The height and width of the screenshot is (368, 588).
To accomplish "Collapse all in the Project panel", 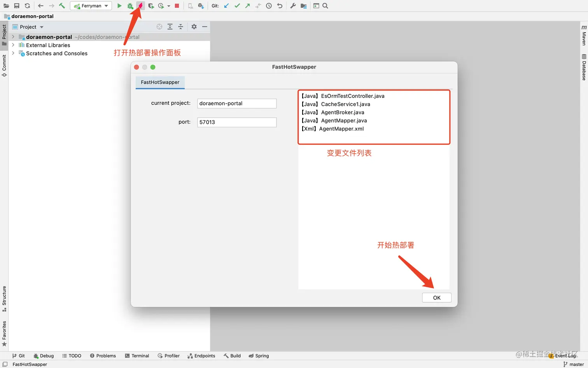I will (x=180, y=26).
